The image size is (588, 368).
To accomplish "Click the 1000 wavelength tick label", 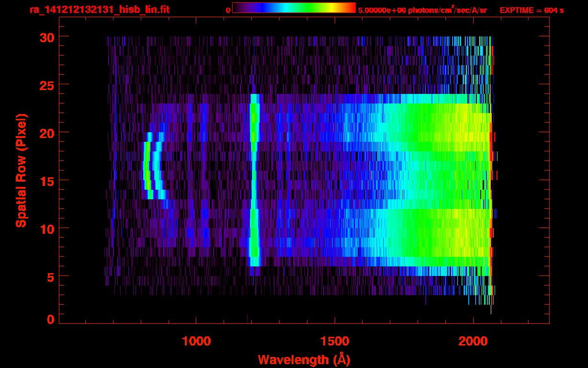I will tap(196, 341).
